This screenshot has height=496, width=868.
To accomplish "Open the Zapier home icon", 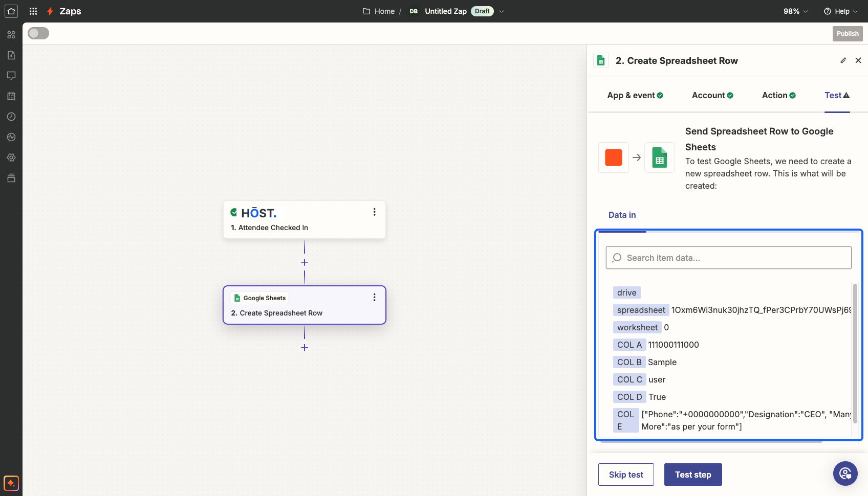I will click(x=11, y=11).
